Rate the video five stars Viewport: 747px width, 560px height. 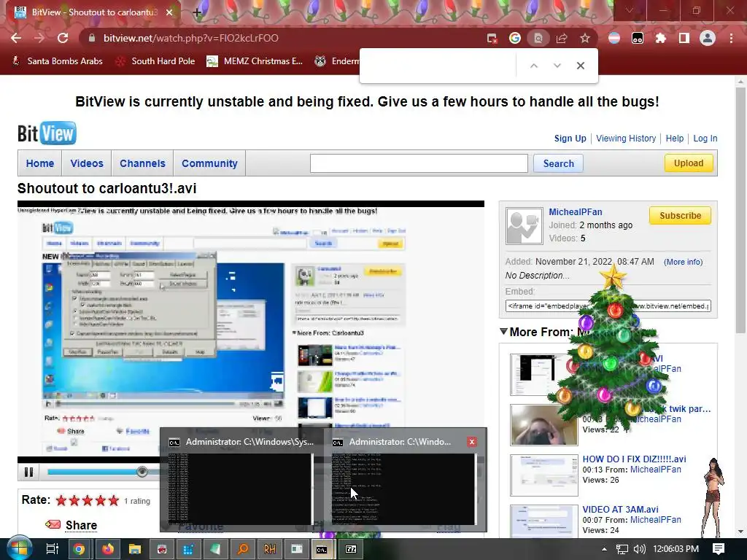point(113,500)
